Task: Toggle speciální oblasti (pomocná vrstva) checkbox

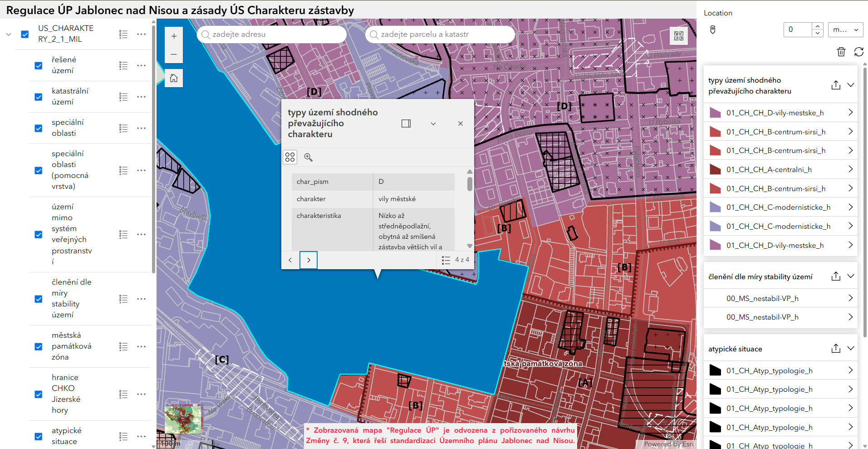Action: point(39,170)
